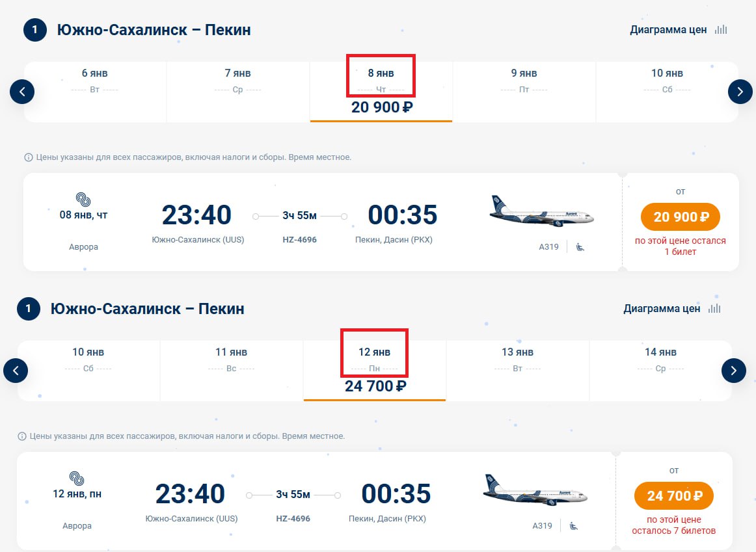This screenshot has height=552, width=756.
Task: Click next dates arrow in bottom date strip
Action: coord(733,371)
